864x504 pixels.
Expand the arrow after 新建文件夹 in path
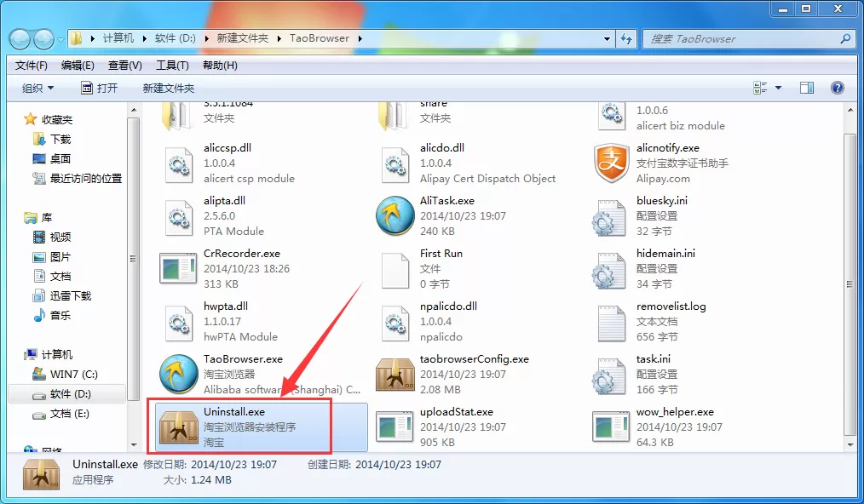(279, 38)
